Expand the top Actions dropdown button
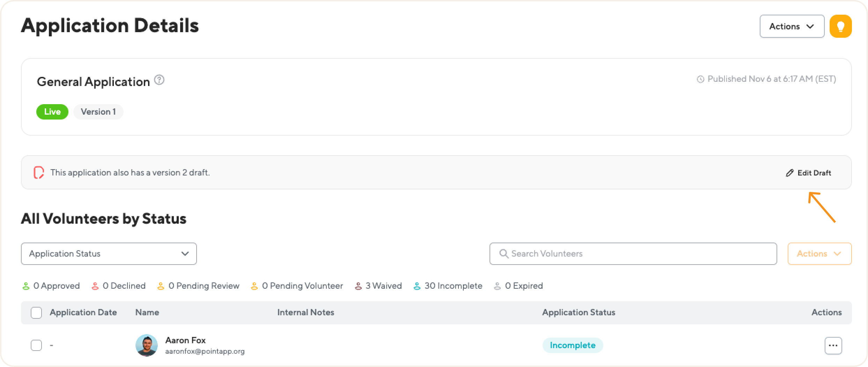Viewport: 868px width, 367px height. click(x=792, y=26)
